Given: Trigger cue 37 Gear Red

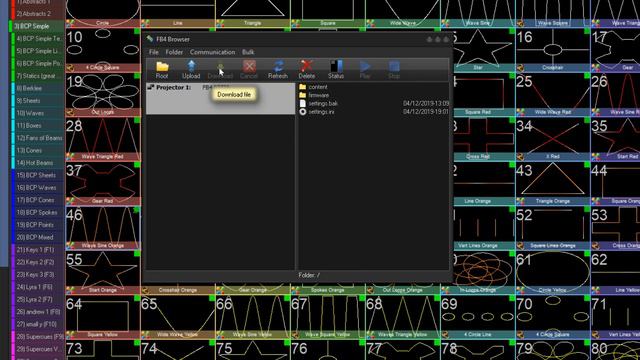Looking at the screenshot, I should pos(103,183).
